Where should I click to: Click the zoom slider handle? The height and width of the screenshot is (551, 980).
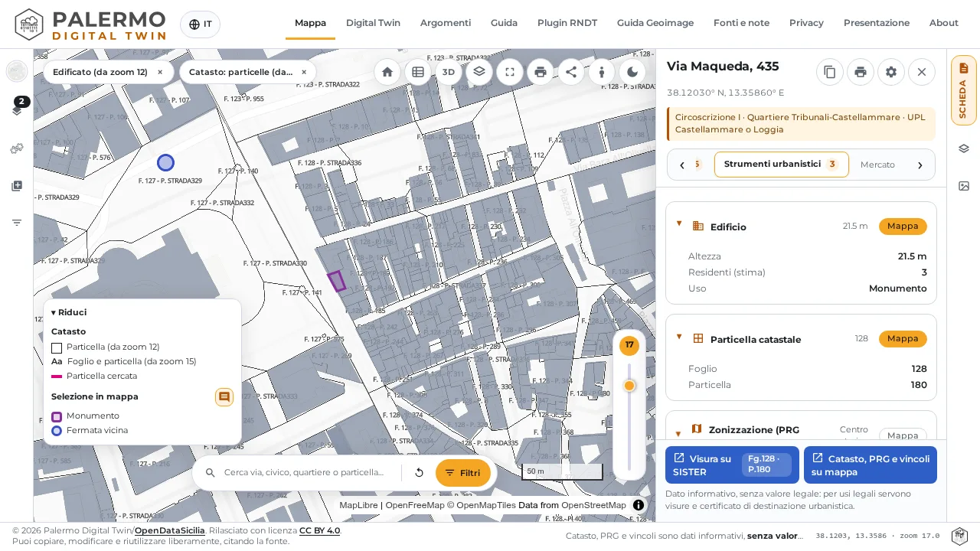[629, 386]
